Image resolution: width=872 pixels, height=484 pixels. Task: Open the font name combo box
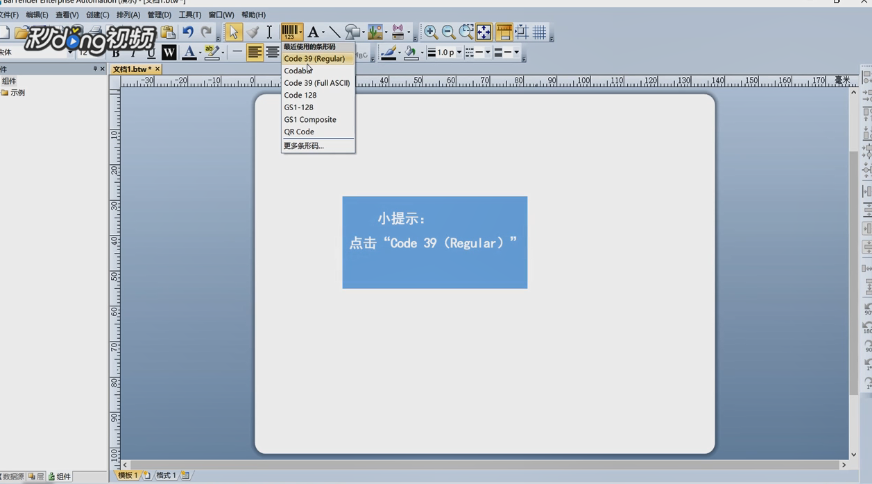pos(37,52)
